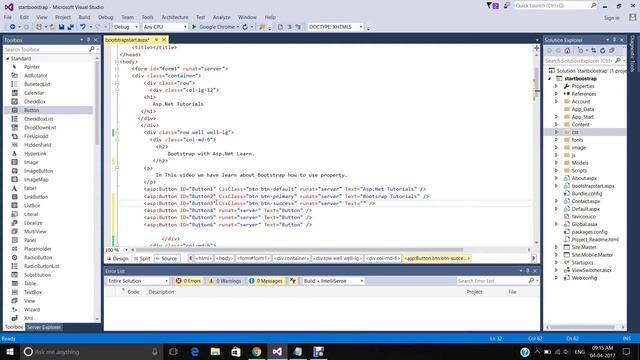Viewport: 640px width, 360px height.
Task: Open the Debug configuration dropdown
Action: [x=126, y=27]
